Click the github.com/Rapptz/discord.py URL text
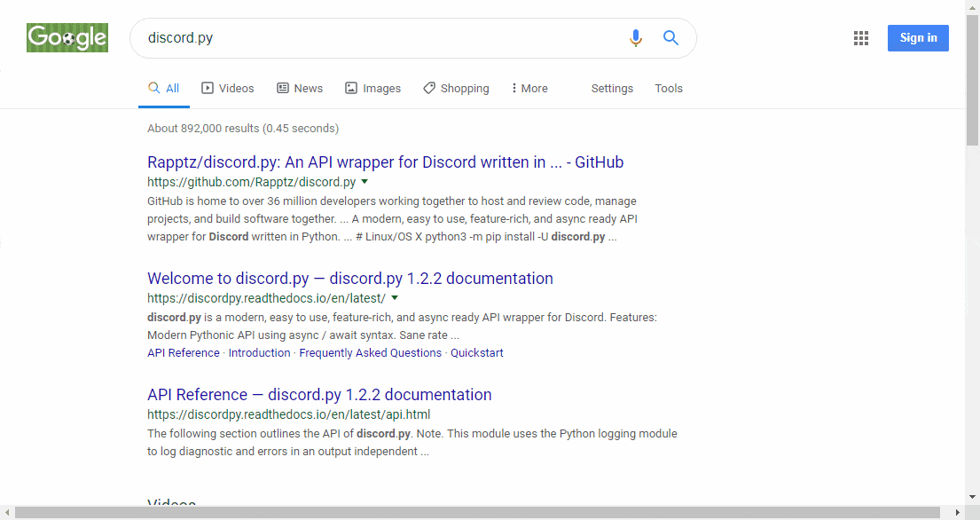The image size is (980, 520). (x=251, y=182)
